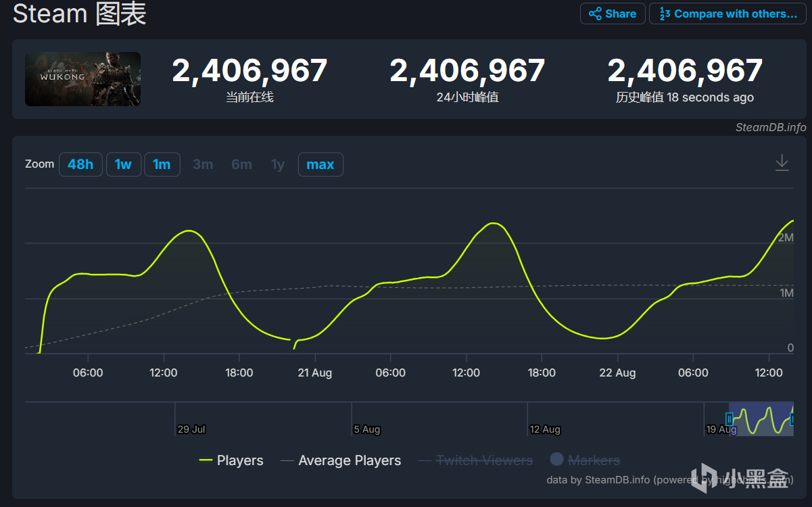Download chart data via the download icon
Screen dimensions: 812x507
pyautogui.click(x=782, y=163)
